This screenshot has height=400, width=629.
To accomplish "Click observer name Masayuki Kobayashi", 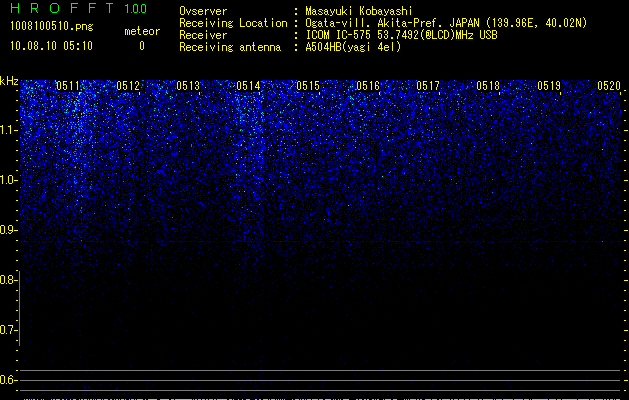I will pos(358,11).
